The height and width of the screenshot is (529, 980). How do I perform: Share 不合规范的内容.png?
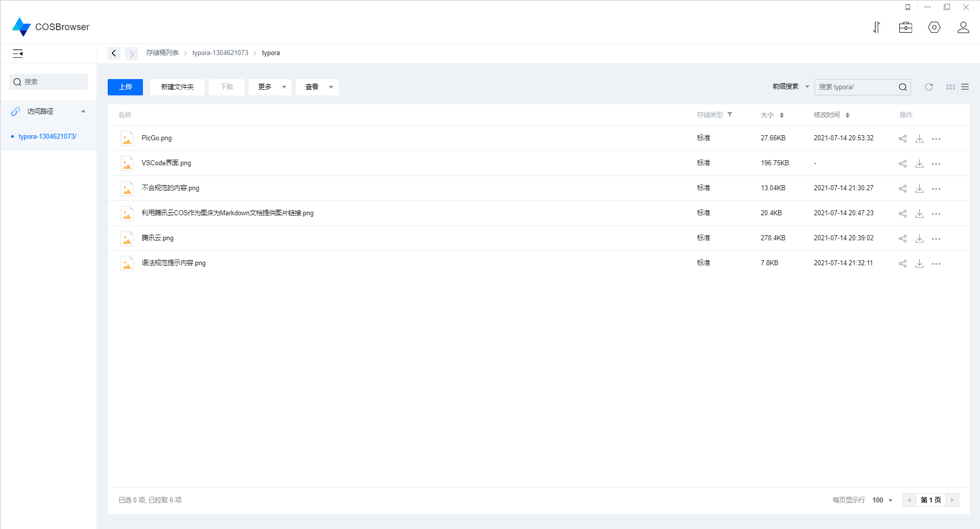(902, 189)
